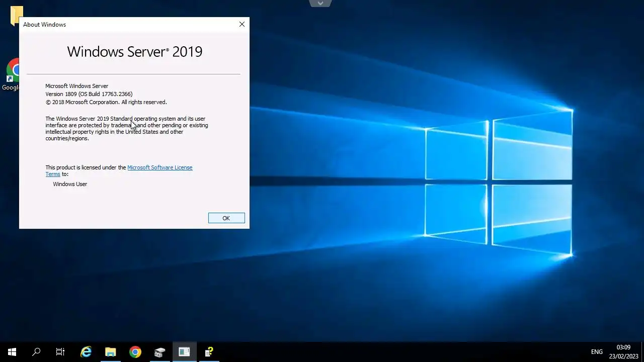This screenshot has width=644, height=362.
Task: Expand the top-center chevron pull-down tab
Action: pos(320,4)
